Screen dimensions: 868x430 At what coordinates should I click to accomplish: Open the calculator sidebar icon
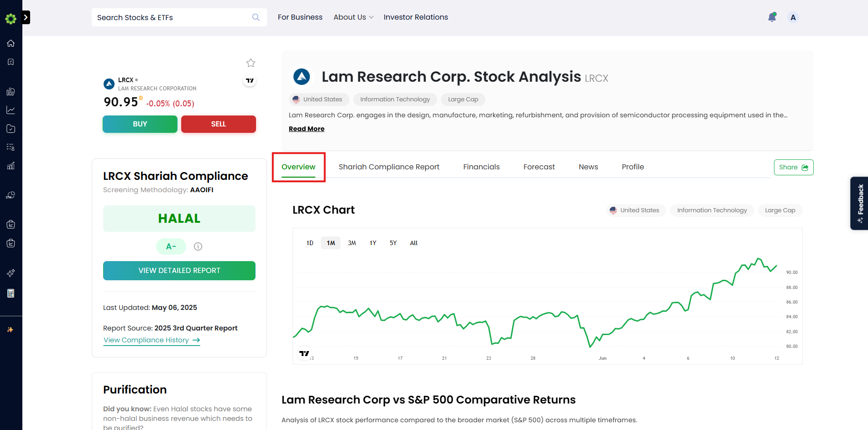pos(11,293)
